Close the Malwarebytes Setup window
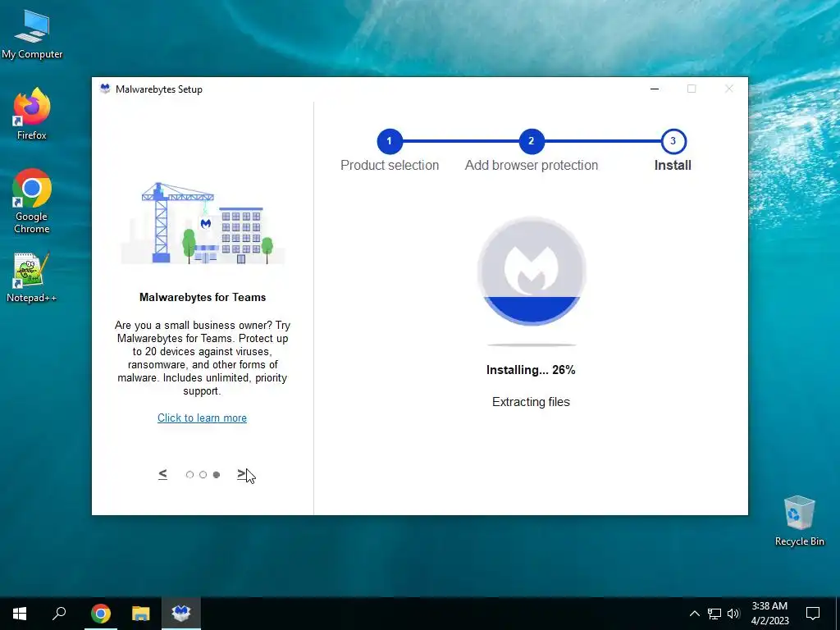 (x=729, y=89)
